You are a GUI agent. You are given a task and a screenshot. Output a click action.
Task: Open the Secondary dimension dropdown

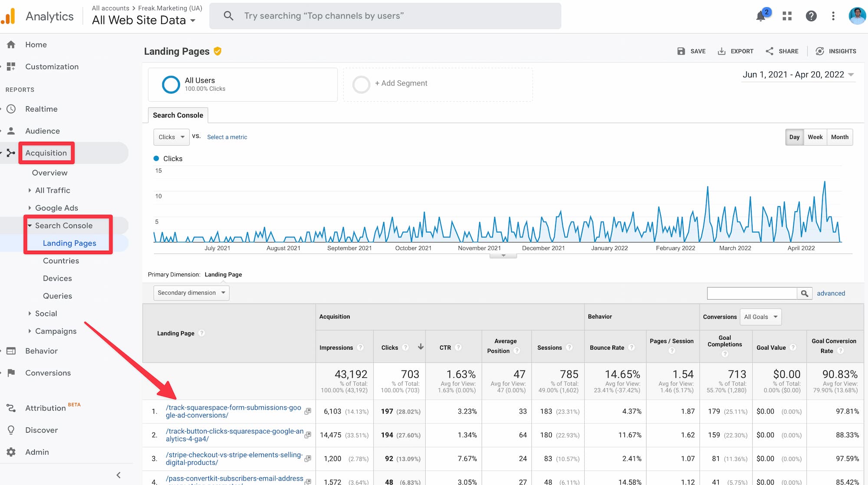click(191, 293)
